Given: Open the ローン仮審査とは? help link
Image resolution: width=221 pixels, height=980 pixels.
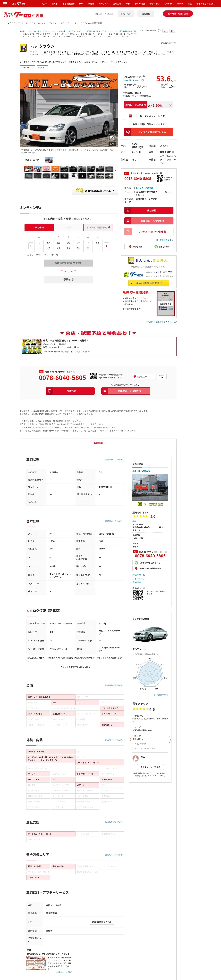Looking at the screenshot, I should (164, 240).
